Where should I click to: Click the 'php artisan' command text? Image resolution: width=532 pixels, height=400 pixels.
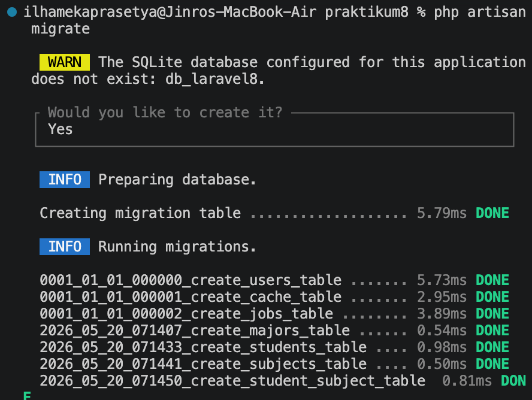[480, 12]
